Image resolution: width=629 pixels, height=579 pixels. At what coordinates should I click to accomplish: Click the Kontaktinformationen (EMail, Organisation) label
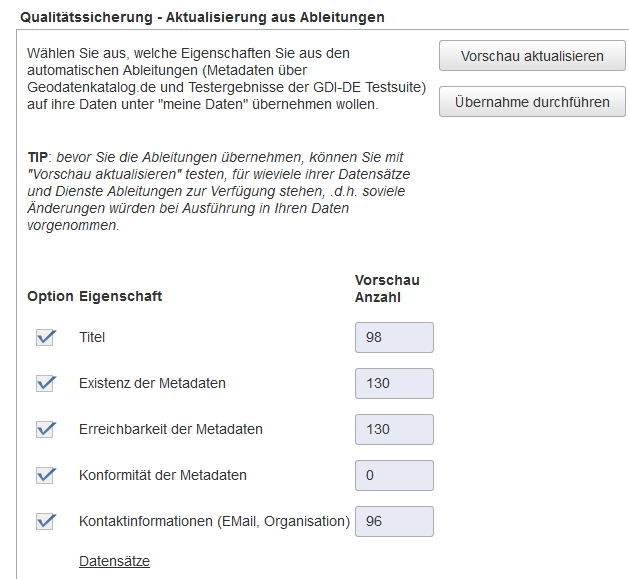point(214,521)
